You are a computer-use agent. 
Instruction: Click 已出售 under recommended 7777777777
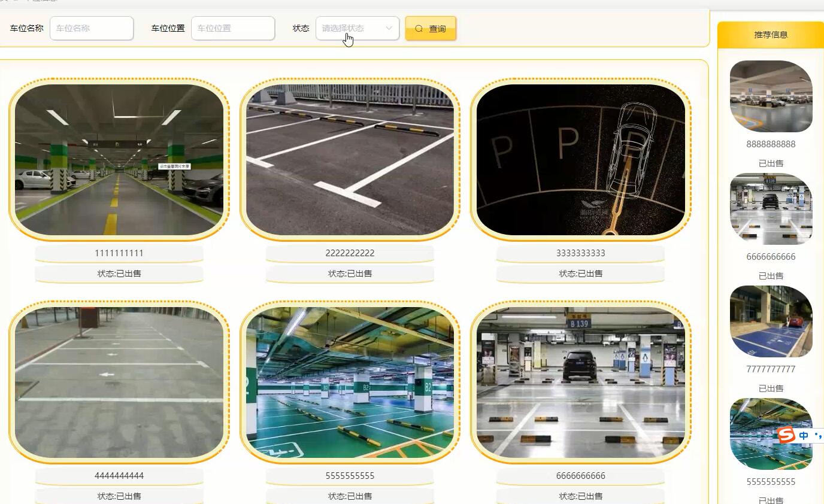coord(771,388)
